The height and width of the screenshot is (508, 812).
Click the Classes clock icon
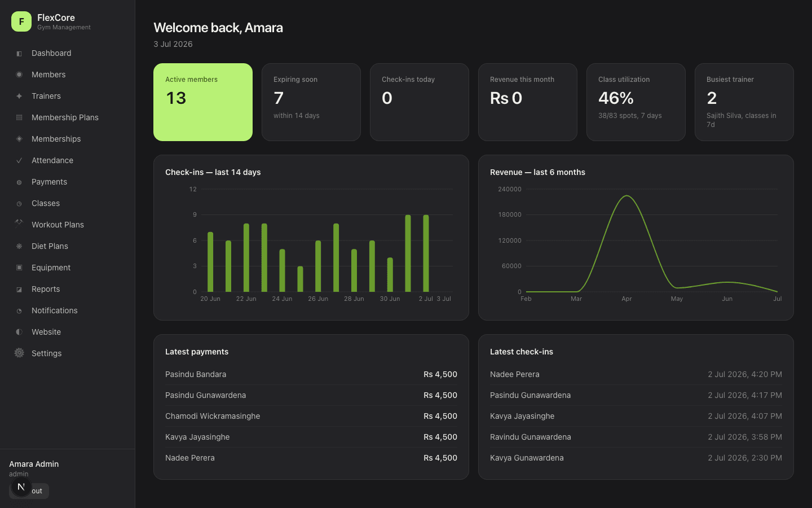pyautogui.click(x=19, y=204)
